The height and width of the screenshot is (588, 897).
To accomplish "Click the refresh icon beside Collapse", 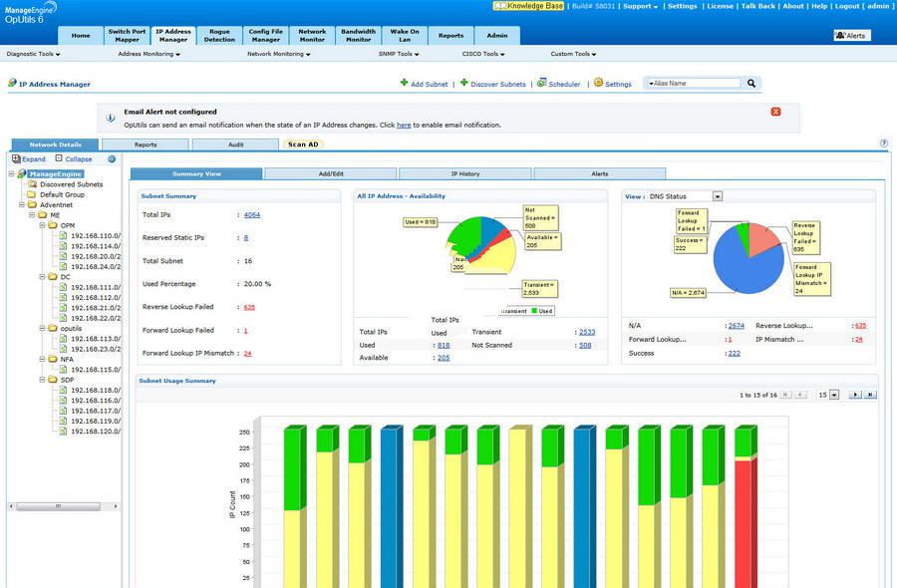I will (x=112, y=159).
